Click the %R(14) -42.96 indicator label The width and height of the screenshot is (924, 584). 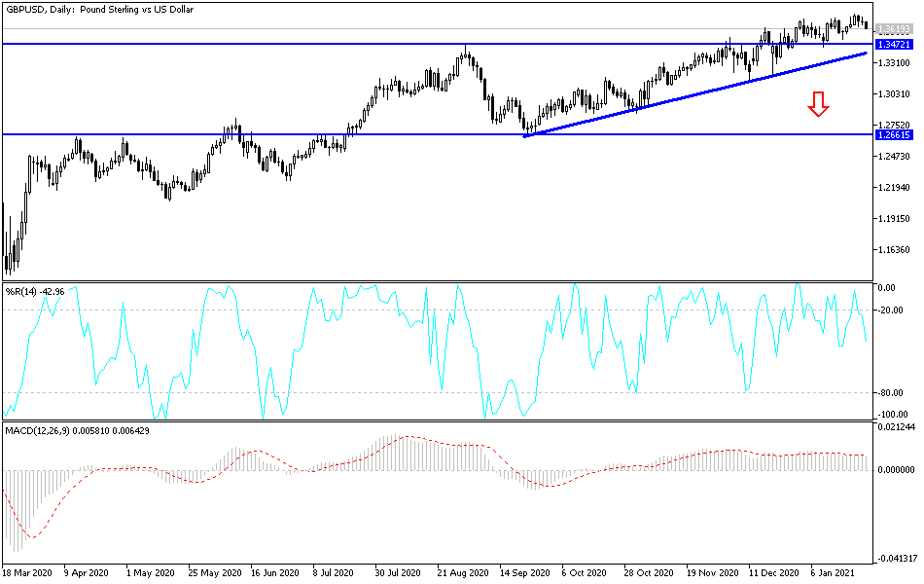click(34, 288)
